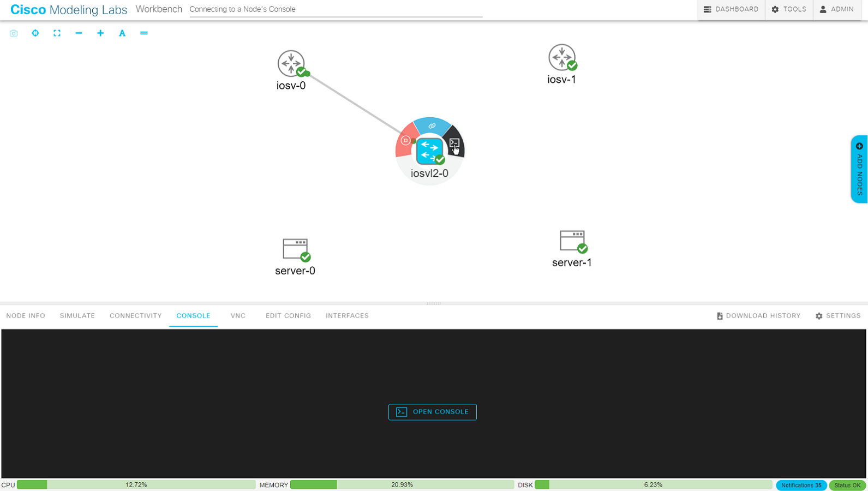Image resolution: width=868 pixels, height=491 pixels.
Task: Click Download History button
Action: (758, 316)
